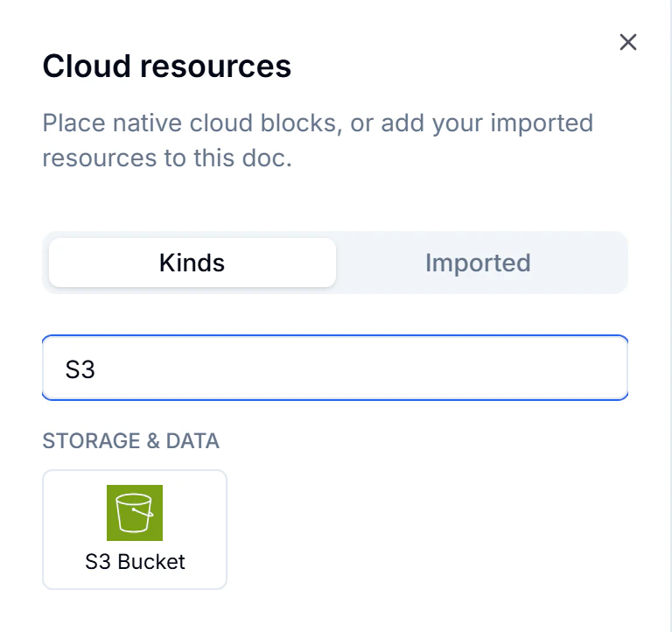This screenshot has height=632, width=672.
Task: Close the Cloud resources panel
Action: (x=628, y=42)
